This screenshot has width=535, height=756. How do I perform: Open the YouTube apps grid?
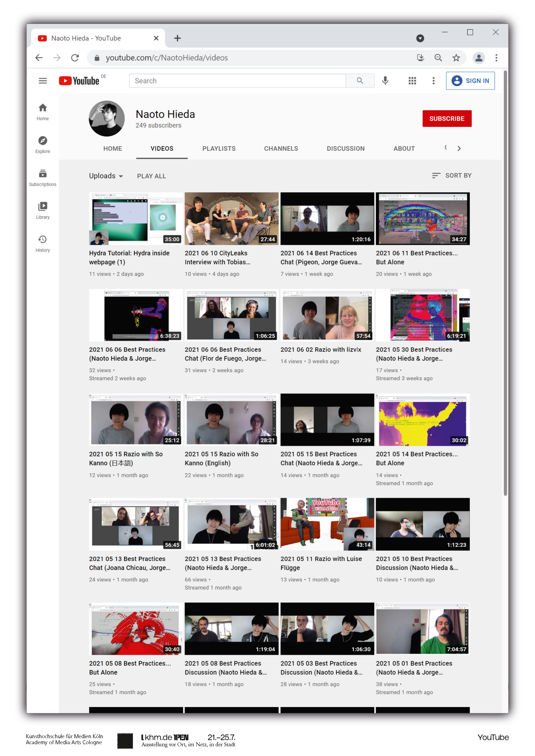click(412, 81)
